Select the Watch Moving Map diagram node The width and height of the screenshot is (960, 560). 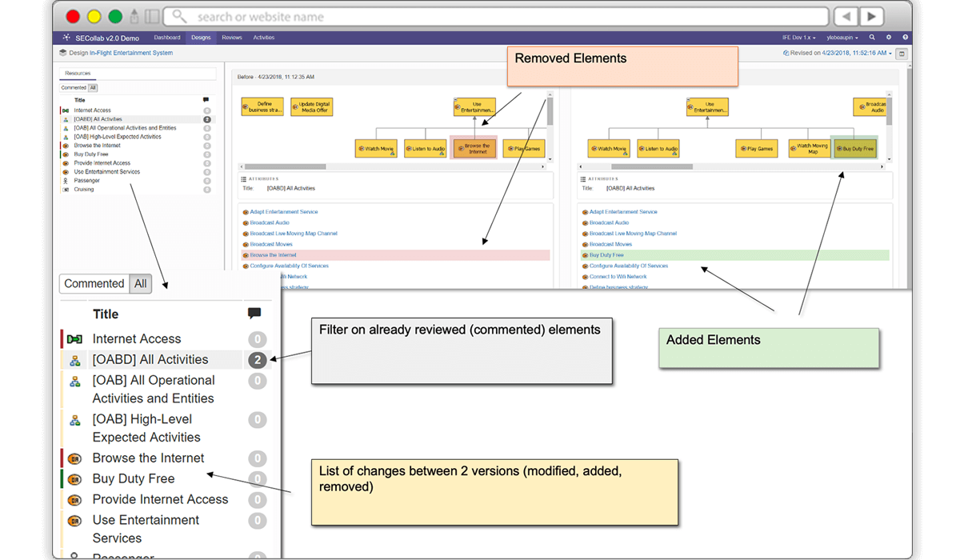tap(809, 148)
